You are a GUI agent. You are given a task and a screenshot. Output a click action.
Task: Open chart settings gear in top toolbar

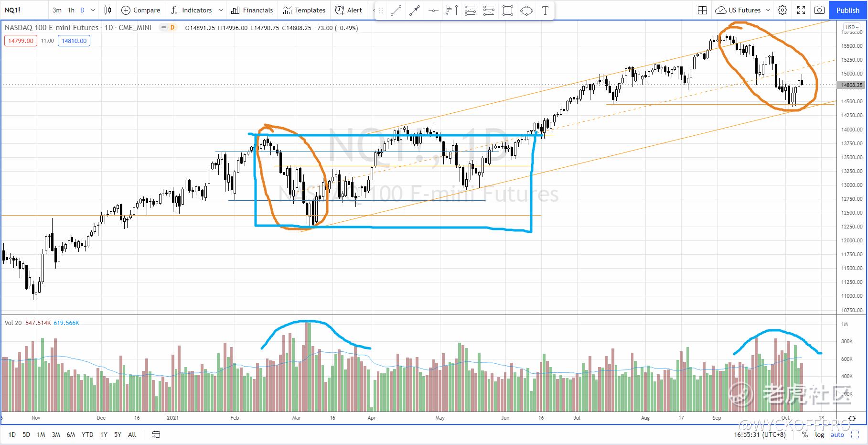[782, 10]
